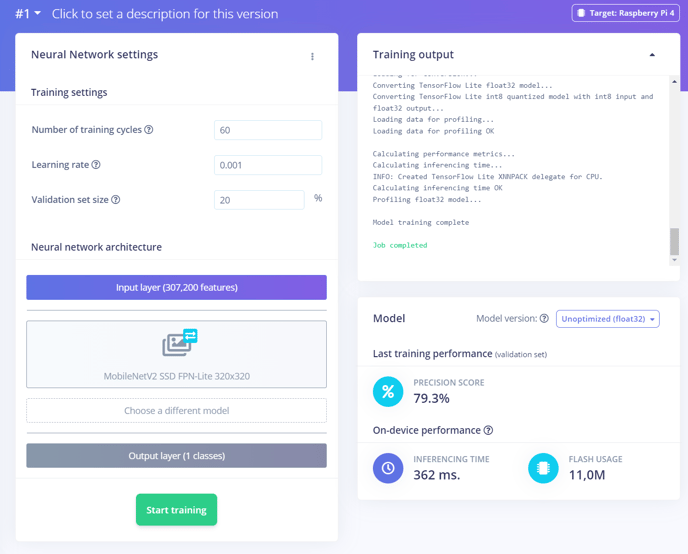Click the Learning rate input field
This screenshot has width=688, height=554.
(268, 165)
